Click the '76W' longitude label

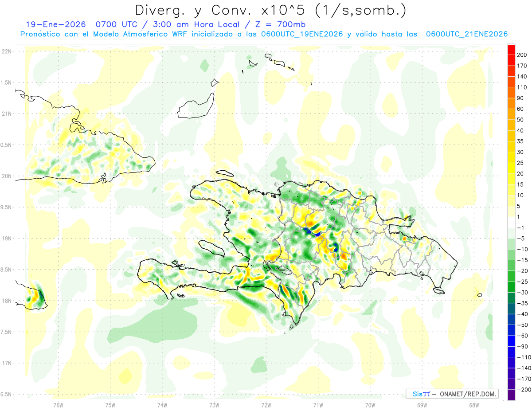point(58,405)
